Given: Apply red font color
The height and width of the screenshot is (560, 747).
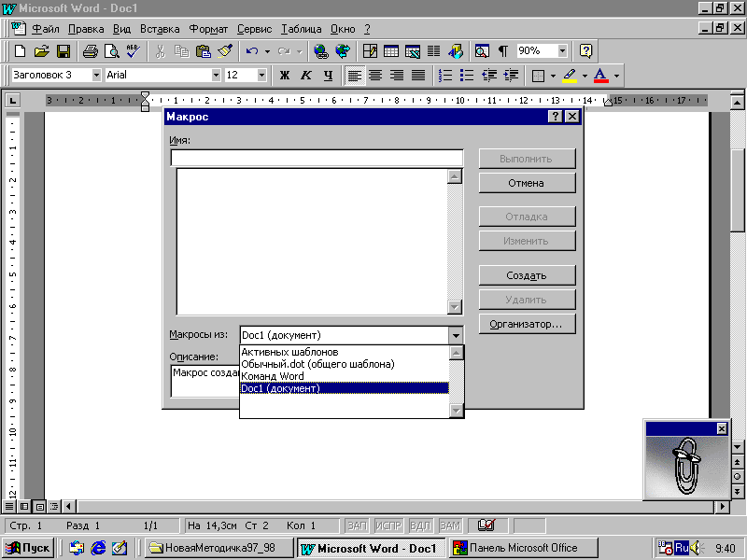Looking at the screenshot, I should point(601,76).
